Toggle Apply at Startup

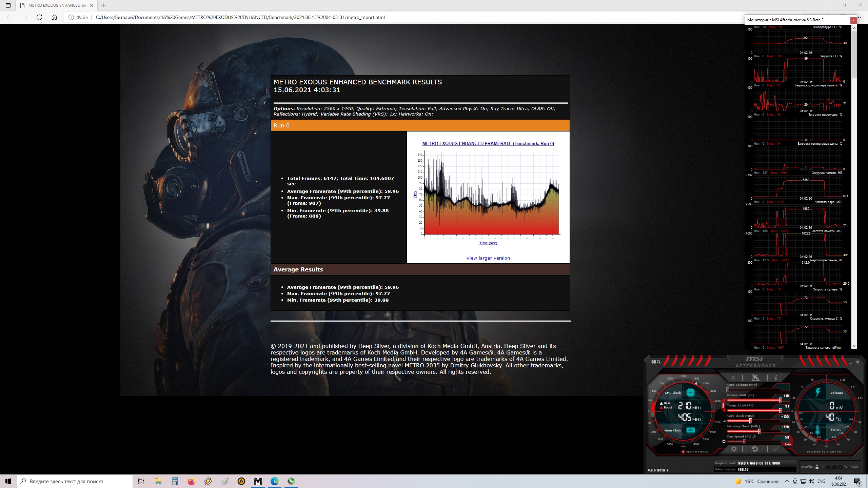click(683, 452)
